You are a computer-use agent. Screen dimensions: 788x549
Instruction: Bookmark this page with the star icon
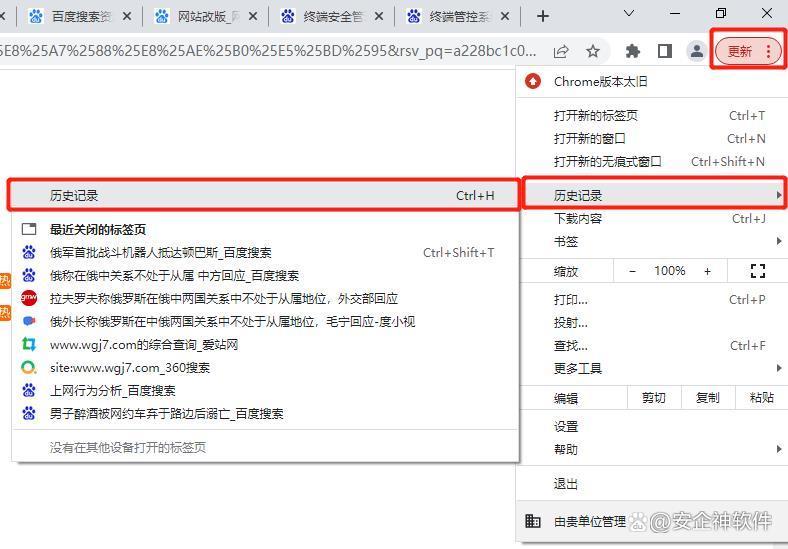593,51
